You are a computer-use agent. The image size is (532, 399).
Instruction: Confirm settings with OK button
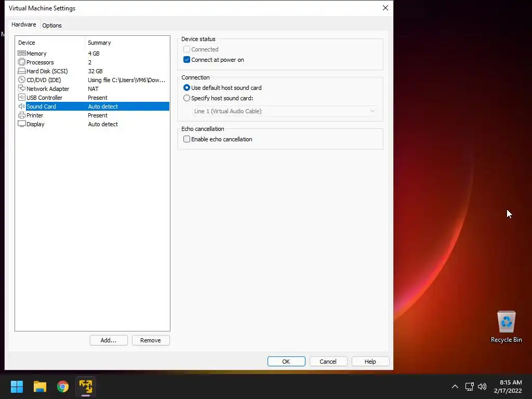pos(286,362)
